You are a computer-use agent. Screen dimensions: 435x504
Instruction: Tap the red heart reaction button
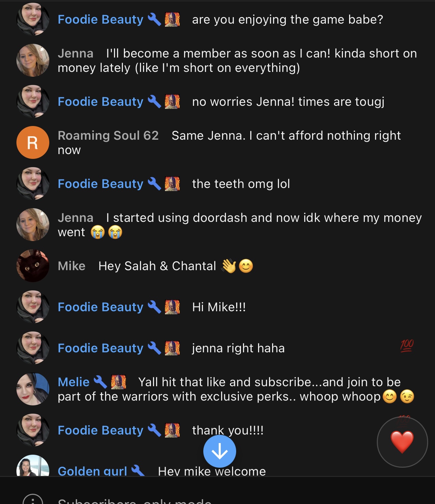[x=402, y=442]
